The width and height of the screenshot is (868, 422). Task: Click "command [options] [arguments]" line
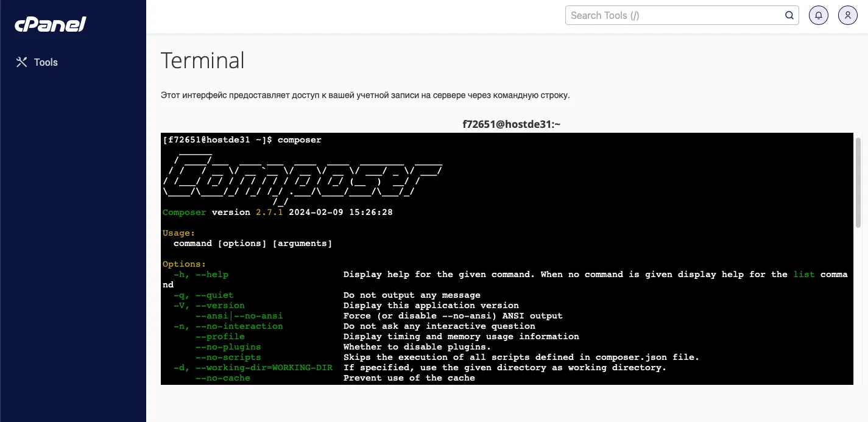253,244
